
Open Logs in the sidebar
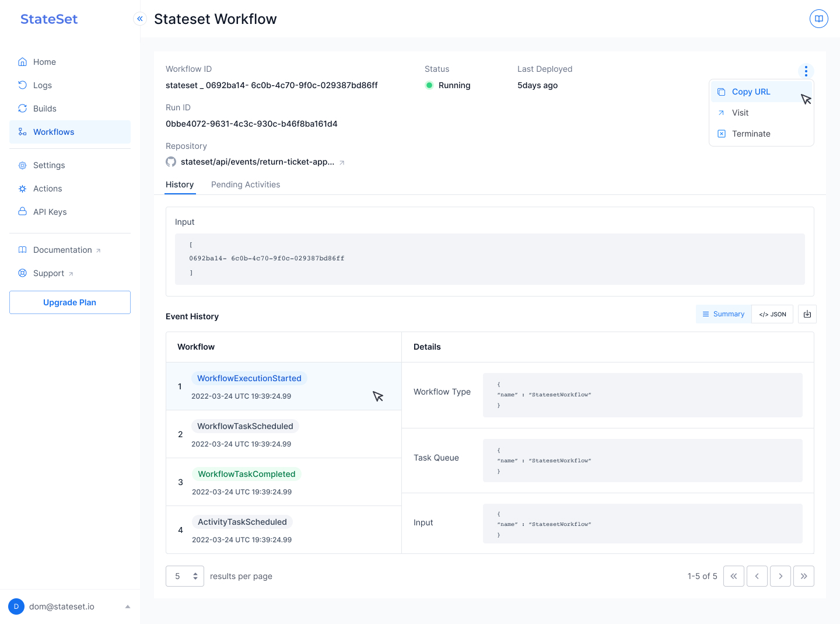pos(70,85)
